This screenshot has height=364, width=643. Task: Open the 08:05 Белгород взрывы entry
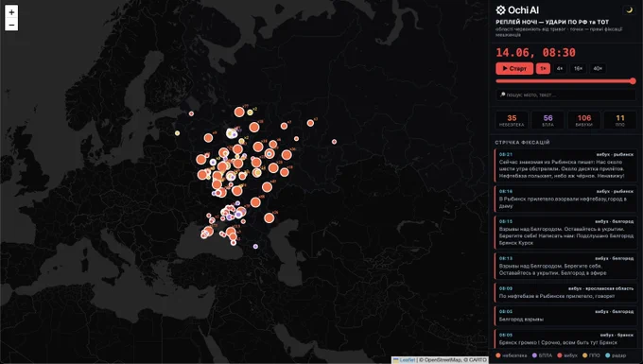[x=565, y=316]
